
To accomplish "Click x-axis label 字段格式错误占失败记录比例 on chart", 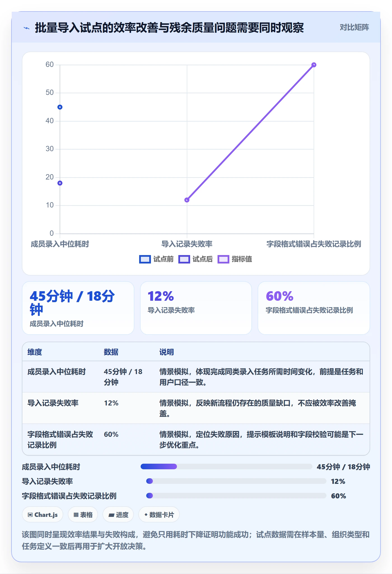I will click(314, 244).
